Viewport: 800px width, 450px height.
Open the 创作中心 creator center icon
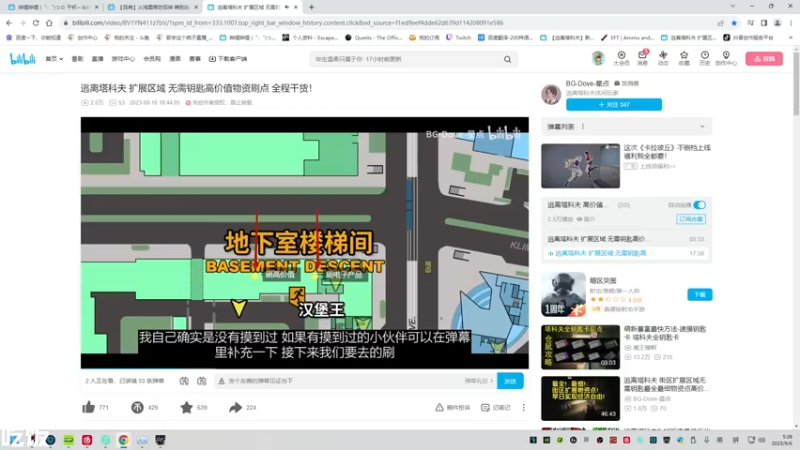(x=726, y=58)
